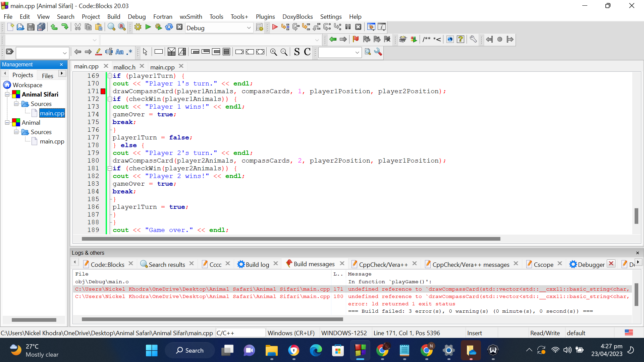Image resolution: width=644 pixels, height=362 pixels.
Task: Toggle the breakpoint on line 171
Action: tap(103, 91)
